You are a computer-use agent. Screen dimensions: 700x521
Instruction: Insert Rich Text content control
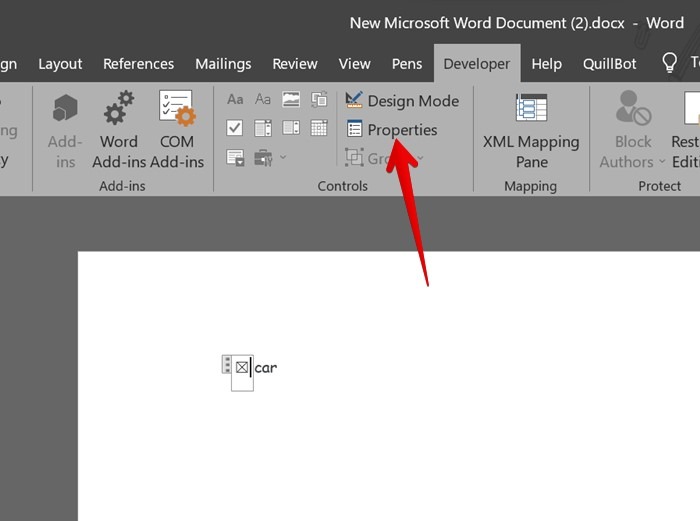tap(235, 99)
